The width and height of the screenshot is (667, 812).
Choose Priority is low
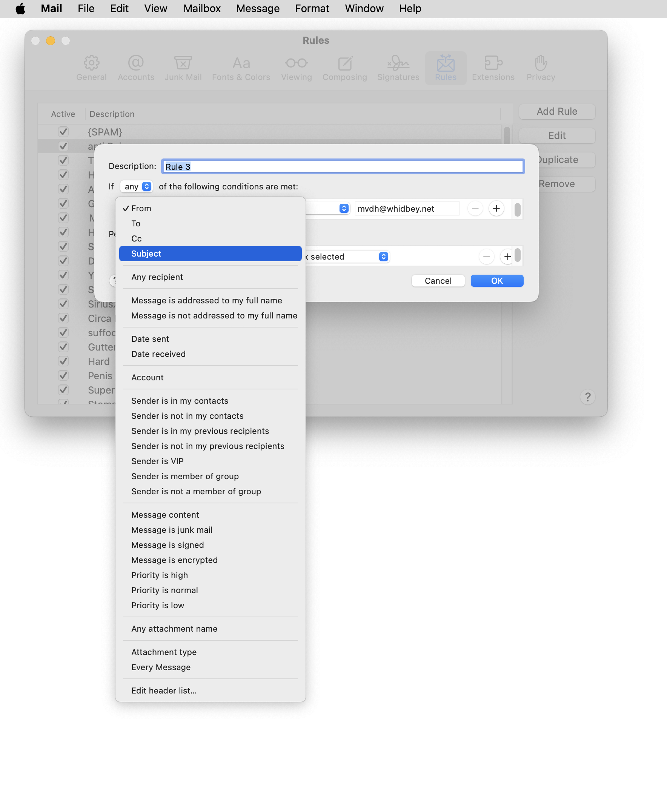[x=210, y=605]
